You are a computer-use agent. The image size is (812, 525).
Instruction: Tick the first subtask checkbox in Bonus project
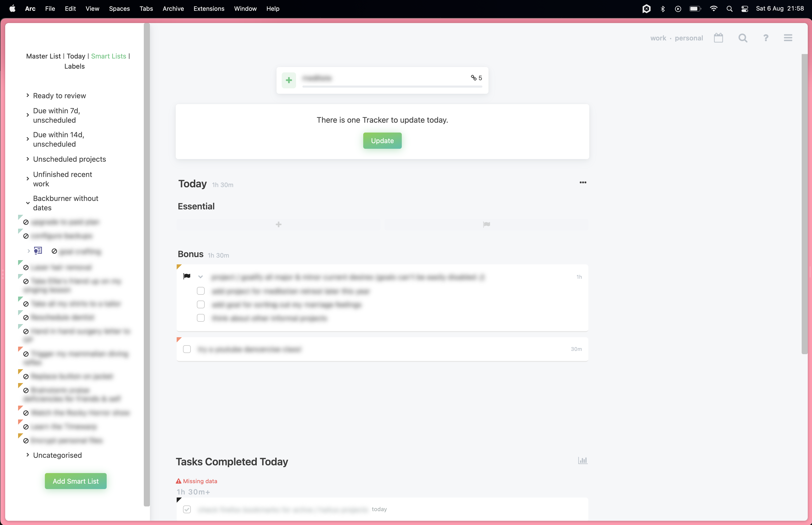201,291
